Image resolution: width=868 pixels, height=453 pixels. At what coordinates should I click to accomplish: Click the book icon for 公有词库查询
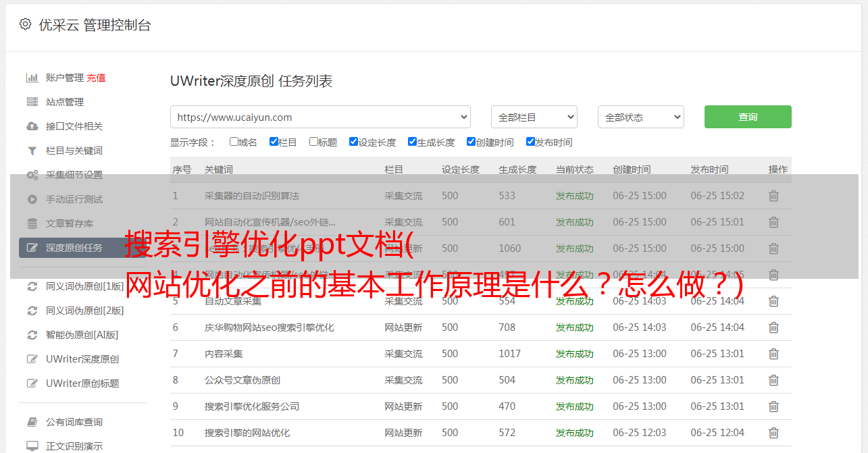(x=32, y=422)
